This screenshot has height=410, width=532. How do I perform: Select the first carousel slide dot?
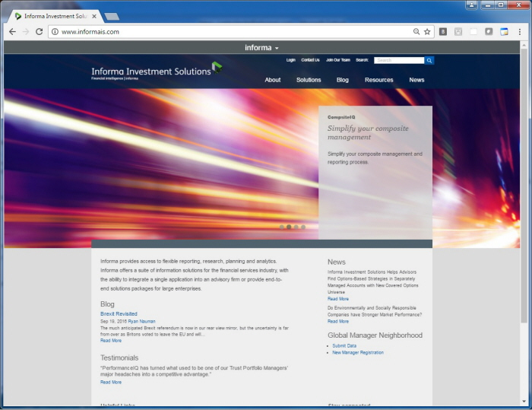[282, 227]
